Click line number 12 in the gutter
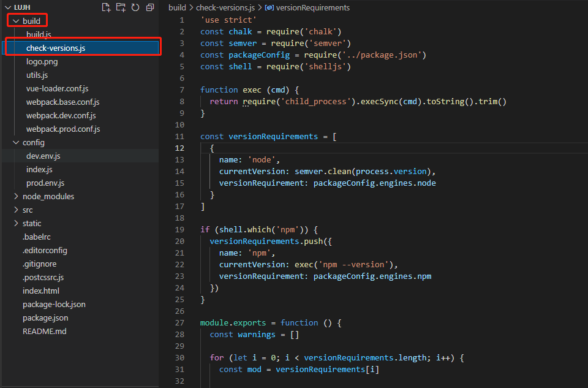 point(179,148)
